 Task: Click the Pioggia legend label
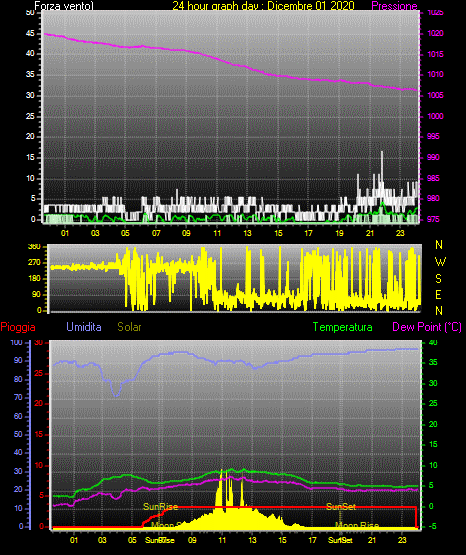18,327
